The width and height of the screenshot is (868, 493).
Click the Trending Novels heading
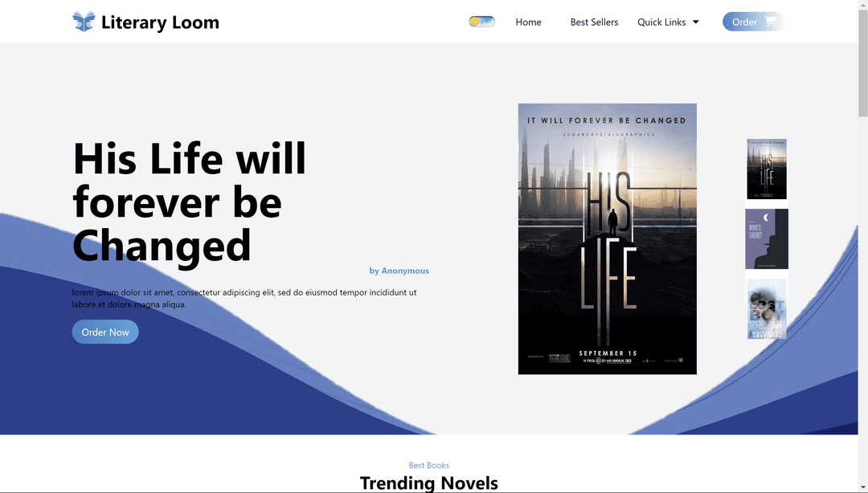click(428, 483)
